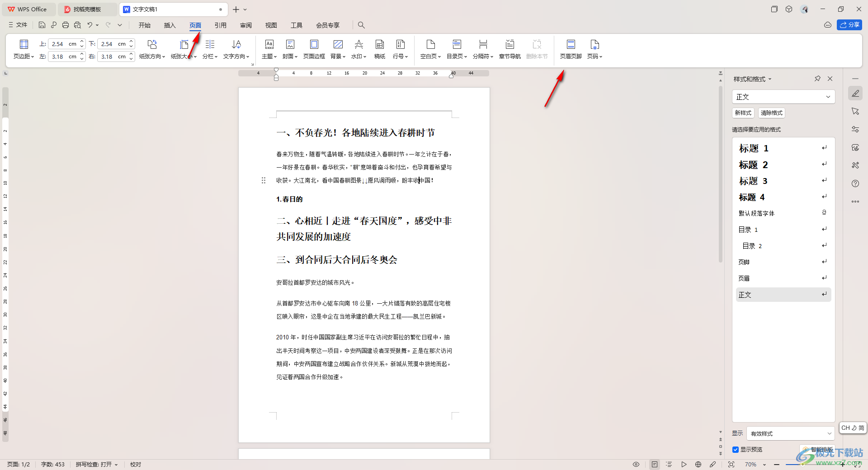The width and height of the screenshot is (868, 470).
Task: Switch to the 会员专享 ribbon tab
Action: 328,25
